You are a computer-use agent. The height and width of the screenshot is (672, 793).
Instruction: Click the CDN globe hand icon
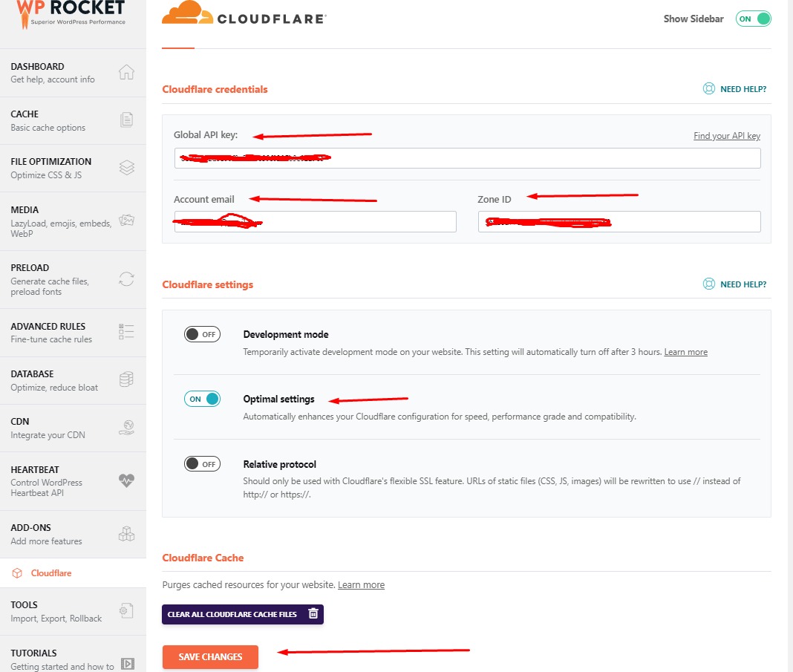click(x=126, y=428)
